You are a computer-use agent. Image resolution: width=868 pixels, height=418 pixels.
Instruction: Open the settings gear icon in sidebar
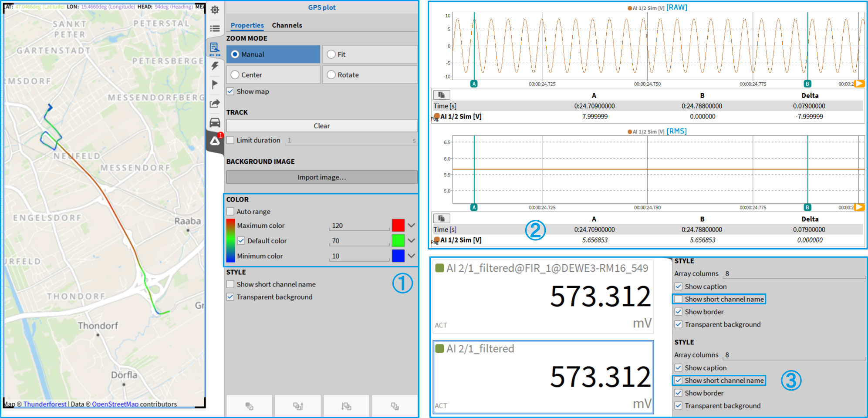215,10
